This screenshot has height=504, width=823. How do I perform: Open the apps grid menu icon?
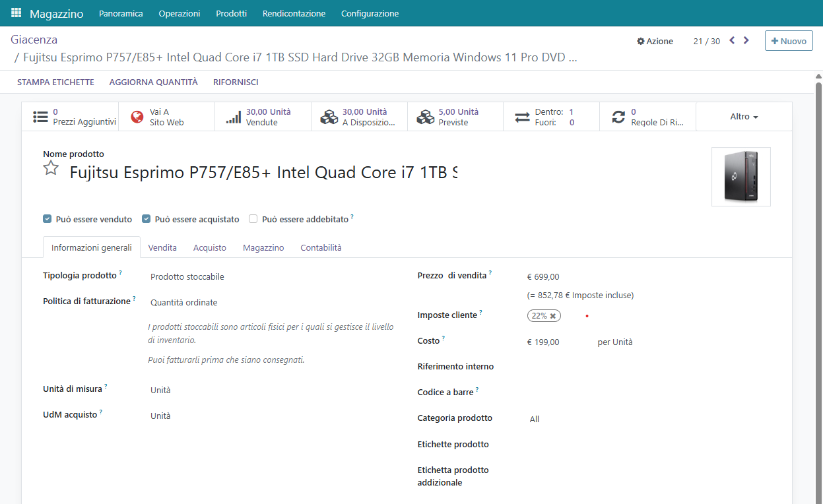pos(16,13)
